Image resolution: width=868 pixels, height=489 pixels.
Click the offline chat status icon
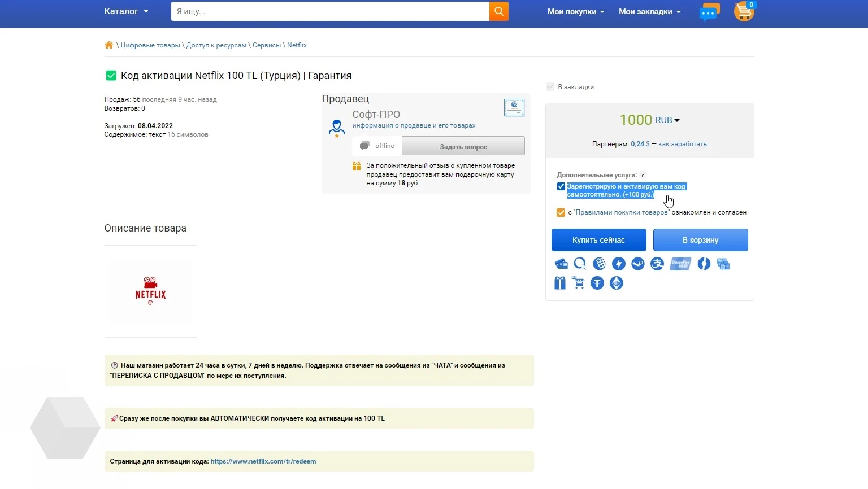pyautogui.click(x=365, y=146)
